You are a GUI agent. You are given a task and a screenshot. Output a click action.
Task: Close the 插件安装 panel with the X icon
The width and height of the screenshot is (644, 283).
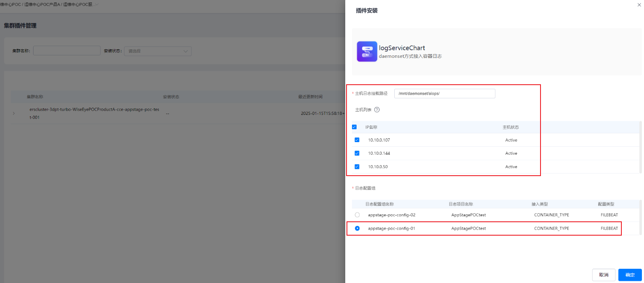click(639, 5)
